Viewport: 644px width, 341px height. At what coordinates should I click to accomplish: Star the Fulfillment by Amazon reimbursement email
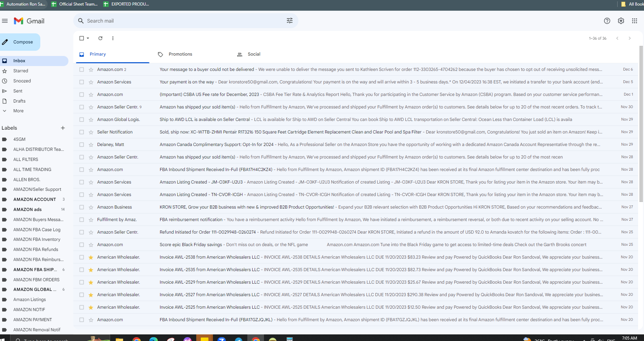(x=91, y=220)
